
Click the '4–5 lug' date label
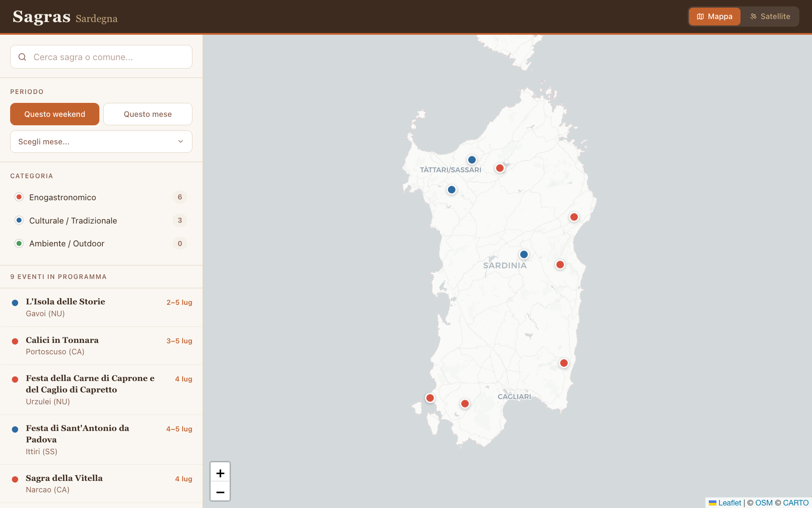[179, 429]
